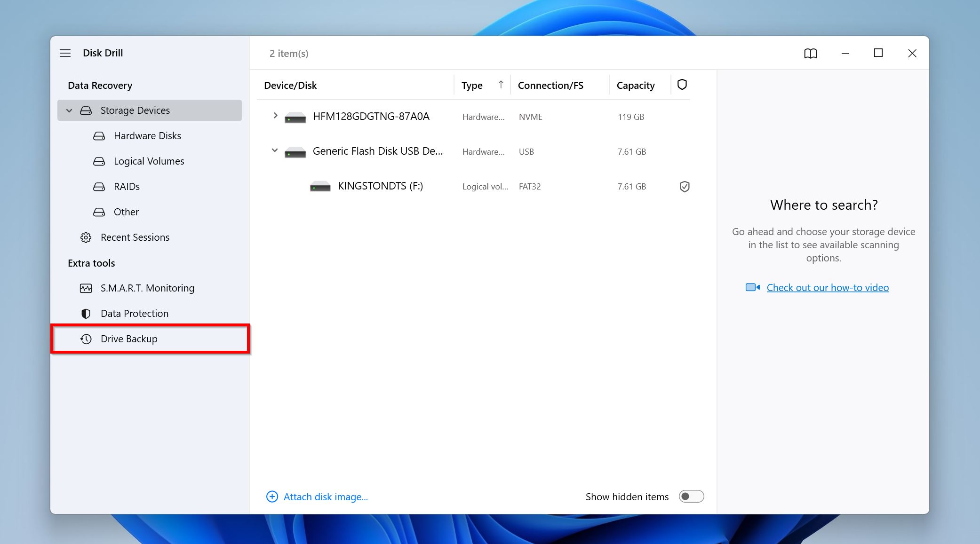Collapse the Generic Flash Disk USB row

[275, 150]
